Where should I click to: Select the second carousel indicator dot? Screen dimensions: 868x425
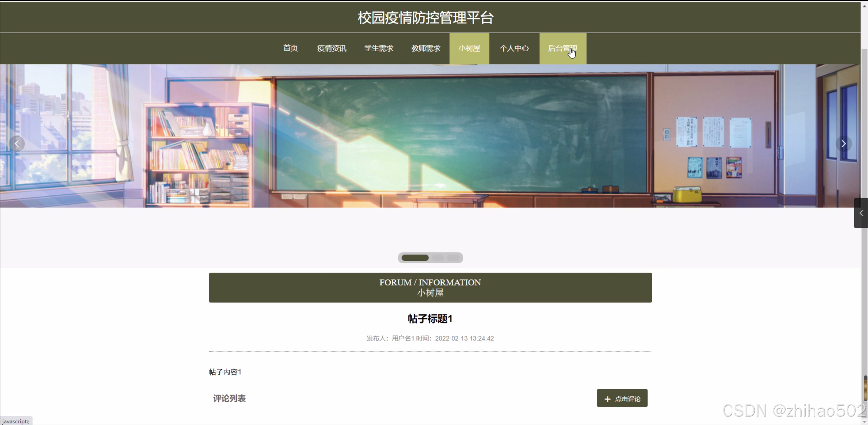438,258
